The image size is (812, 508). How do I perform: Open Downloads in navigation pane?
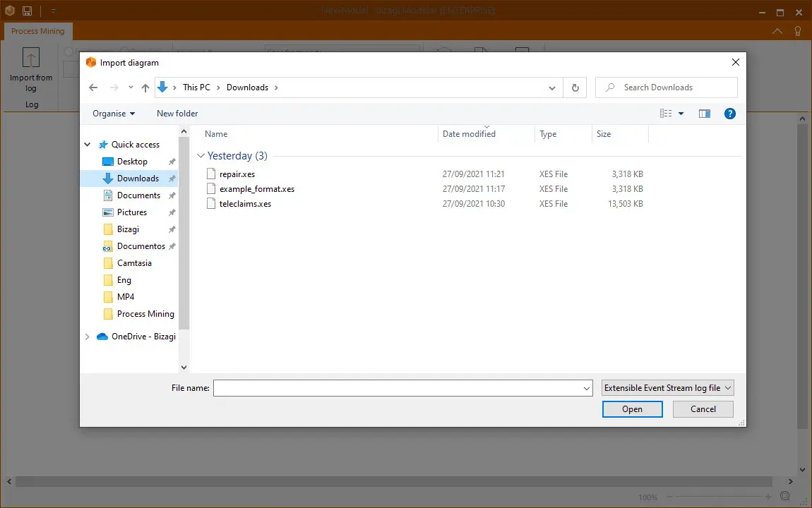click(x=138, y=179)
